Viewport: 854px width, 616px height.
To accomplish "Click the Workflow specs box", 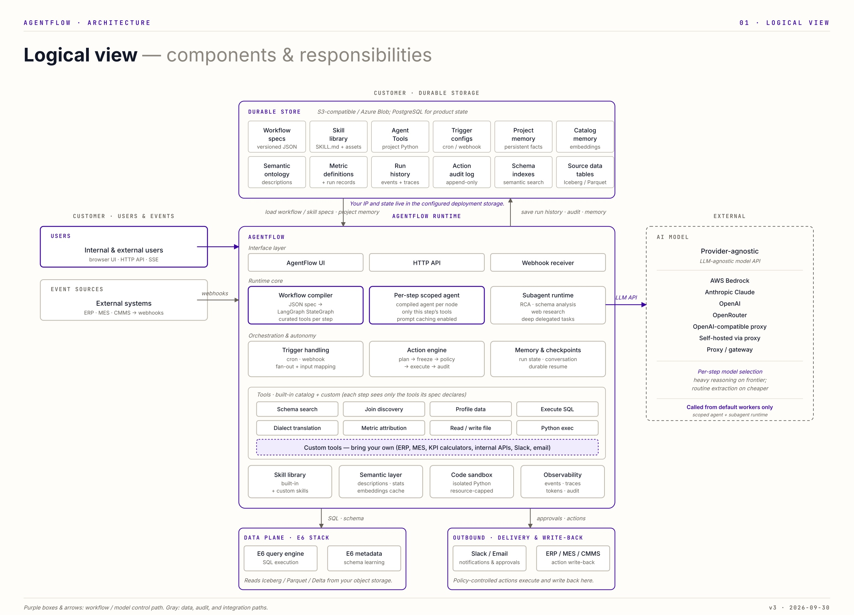I will [x=277, y=137].
